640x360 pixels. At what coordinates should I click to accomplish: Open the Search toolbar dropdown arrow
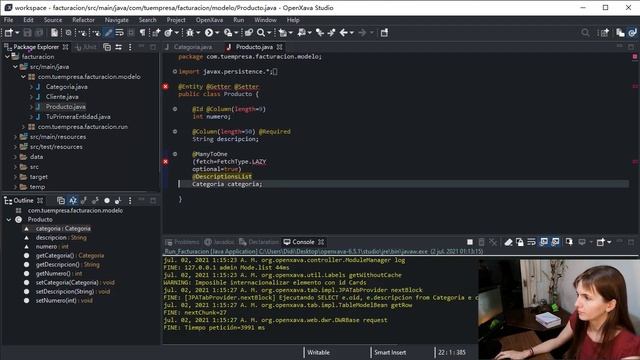pos(269,33)
